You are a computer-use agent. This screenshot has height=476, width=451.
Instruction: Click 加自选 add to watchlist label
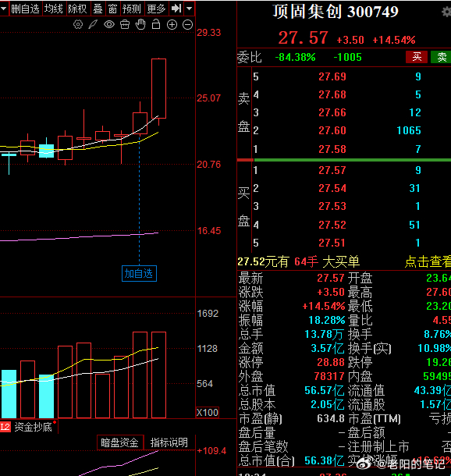point(139,274)
